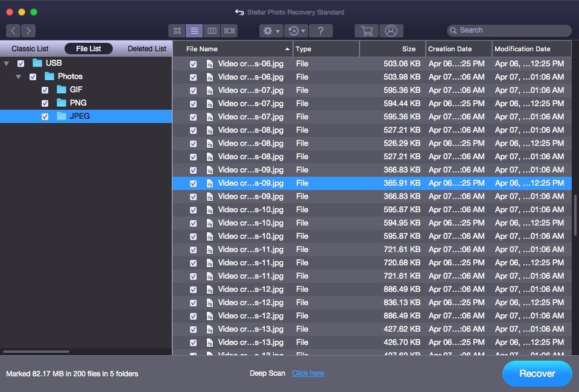Switch to the Classic List tab
This screenshot has height=392, width=579.
[29, 48]
